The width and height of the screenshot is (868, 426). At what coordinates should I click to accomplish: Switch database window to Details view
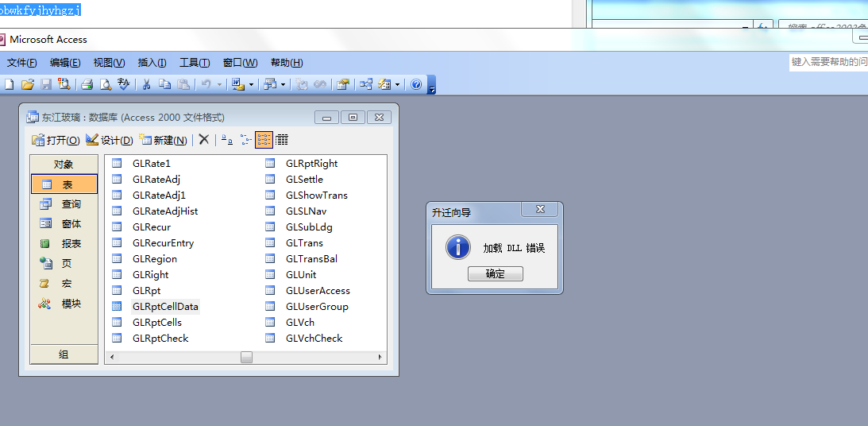click(282, 140)
